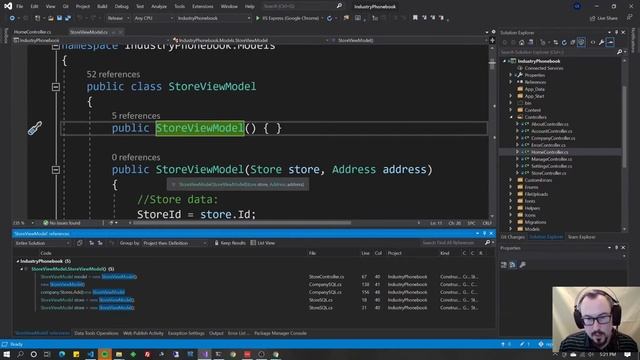Viewport: 640px width, 360px height.
Task: Expand the Models folder
Action: pyautogui.click(x=511, y=229)
